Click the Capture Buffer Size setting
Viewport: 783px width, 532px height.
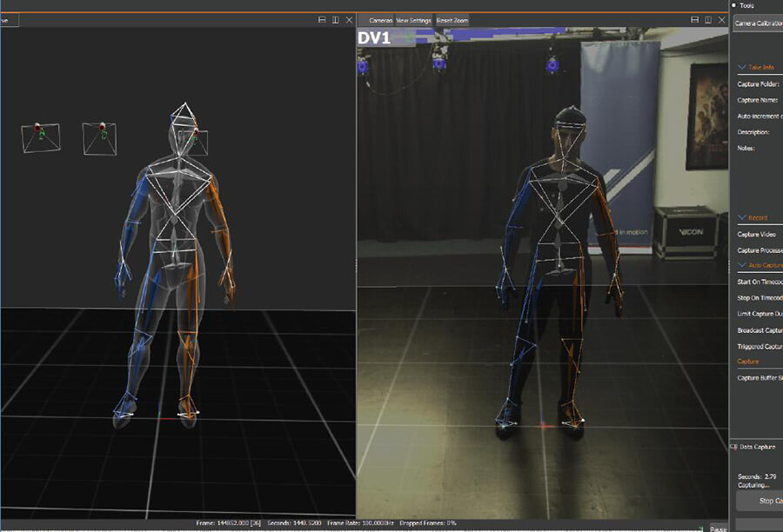tap(760, 378)
